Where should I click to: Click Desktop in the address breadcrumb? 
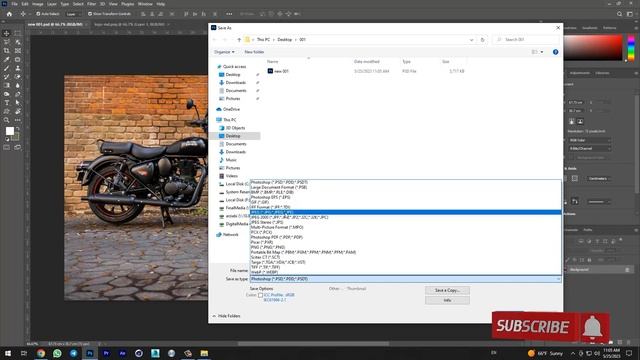pos(284,40)
